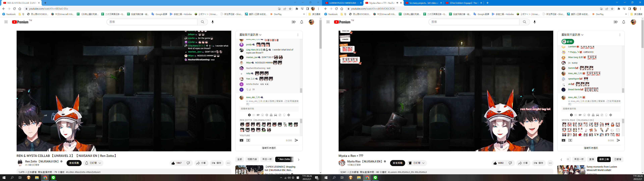Open YouTube guide hamburger menu left window
This screenshot has width=644, height=181.
tap(6, 22)
